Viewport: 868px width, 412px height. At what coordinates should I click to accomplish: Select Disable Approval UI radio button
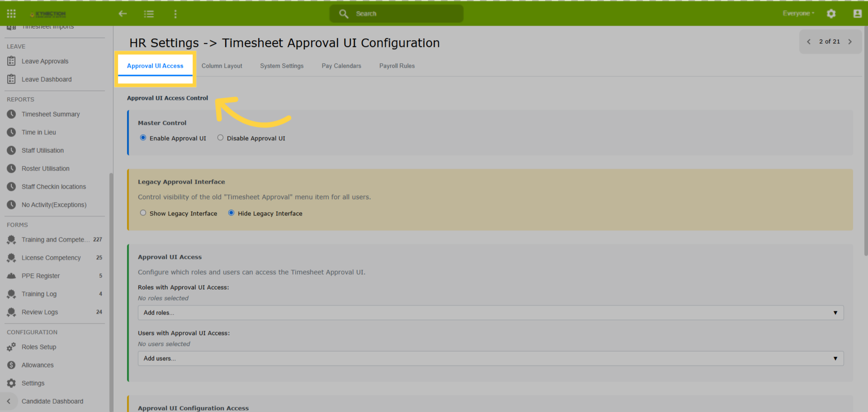220,138
